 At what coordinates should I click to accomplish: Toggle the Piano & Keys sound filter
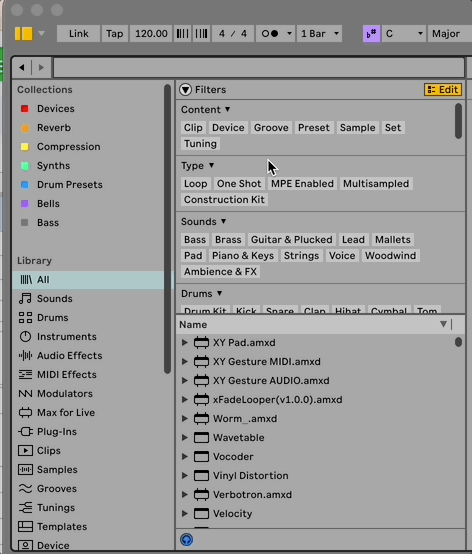point(243,255)
